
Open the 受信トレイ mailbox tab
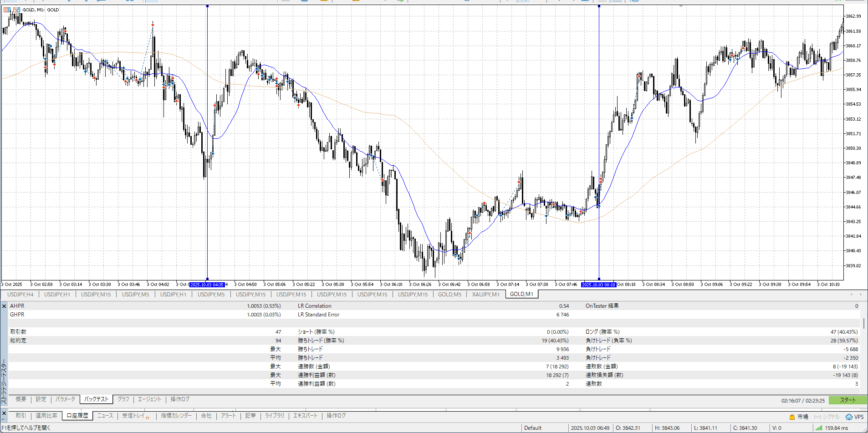tap(134, 416)
